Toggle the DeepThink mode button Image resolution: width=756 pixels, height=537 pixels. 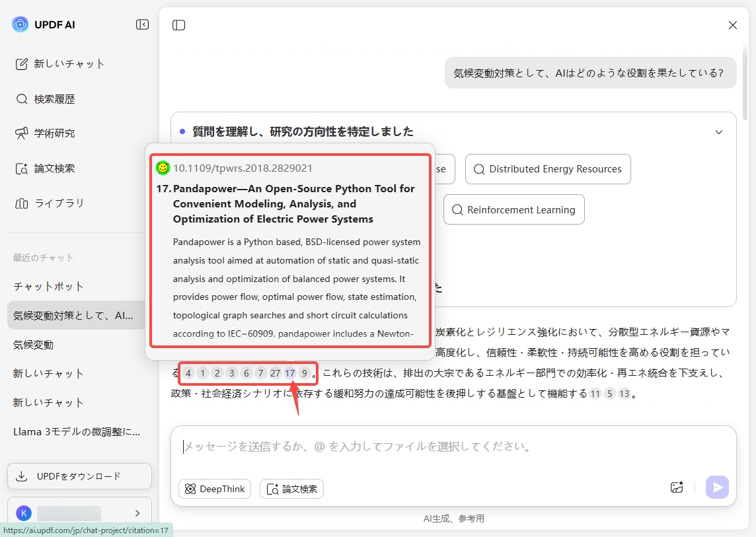pos(215,489)
